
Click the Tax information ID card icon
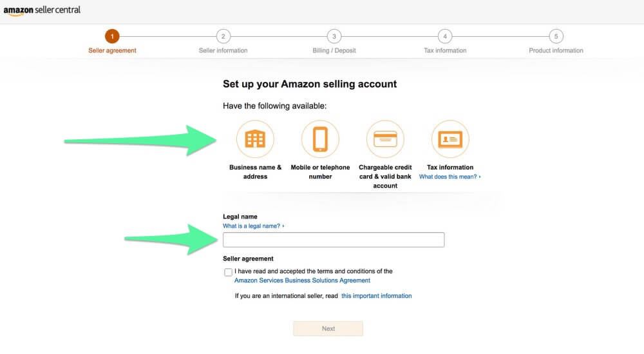pyautogui.click(x=450, y=139)
